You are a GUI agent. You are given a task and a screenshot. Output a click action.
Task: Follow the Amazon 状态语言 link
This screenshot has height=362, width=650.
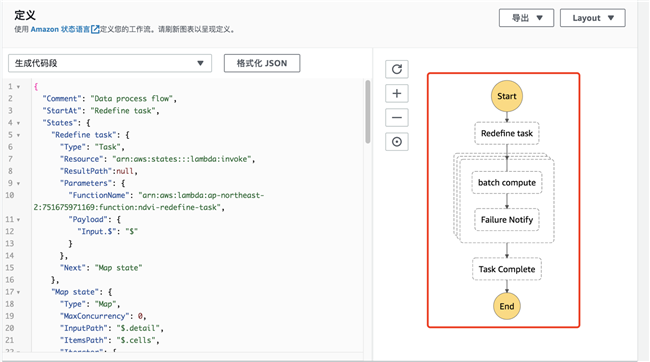point(60,29)
